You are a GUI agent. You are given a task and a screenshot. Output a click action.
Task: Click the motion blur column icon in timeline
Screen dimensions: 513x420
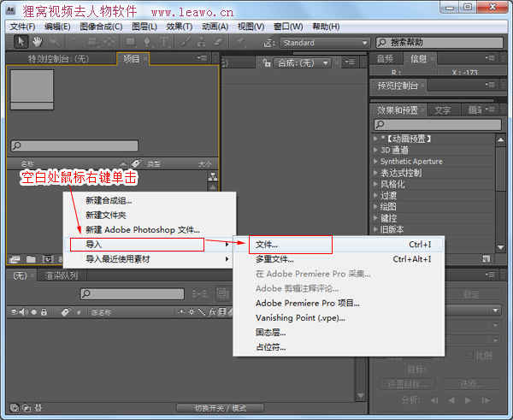tap(231, 312)
